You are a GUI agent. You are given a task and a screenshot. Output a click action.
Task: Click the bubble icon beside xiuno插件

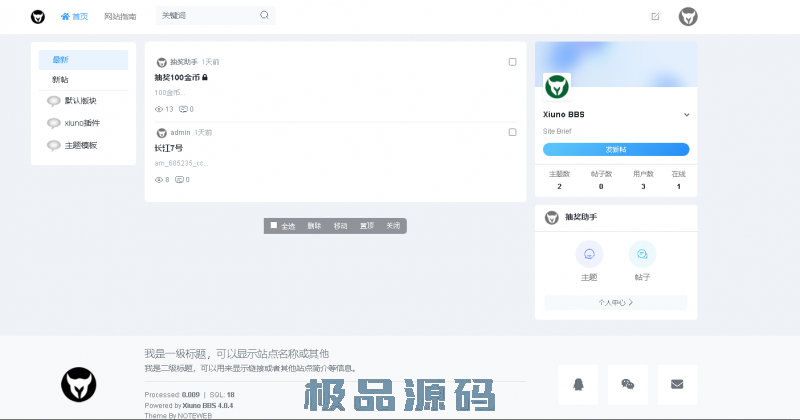pos(54,123)
